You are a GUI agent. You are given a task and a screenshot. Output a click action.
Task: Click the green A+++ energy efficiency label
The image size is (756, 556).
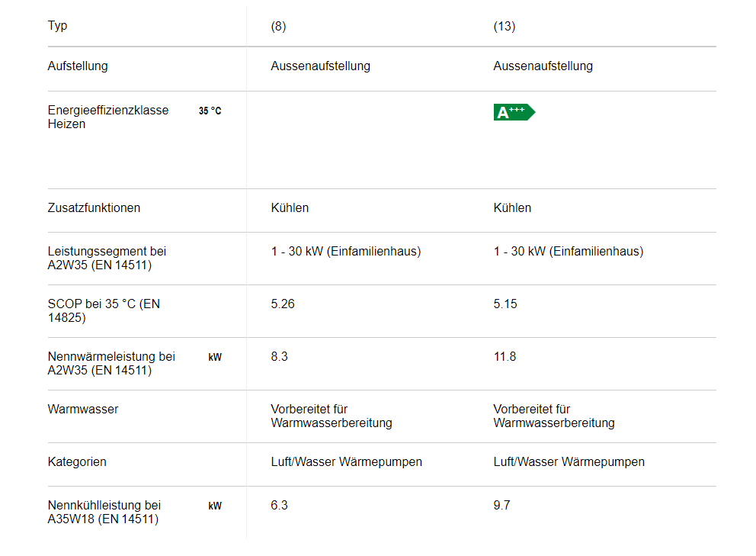tap(514, 112)
